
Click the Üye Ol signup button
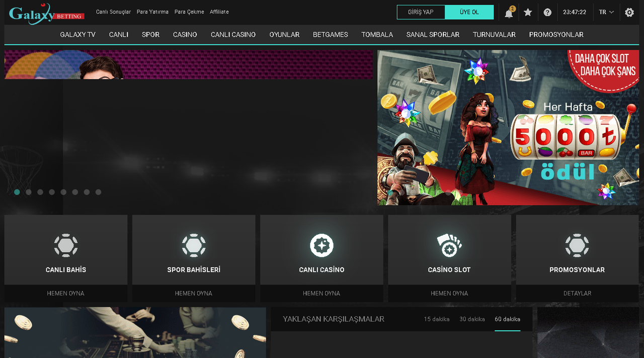click(x=469, y=12)
